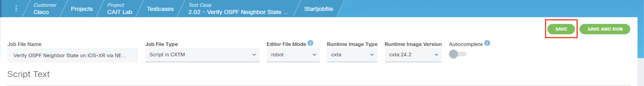Open the Job File Type dropdown

(x=202, y=55)
